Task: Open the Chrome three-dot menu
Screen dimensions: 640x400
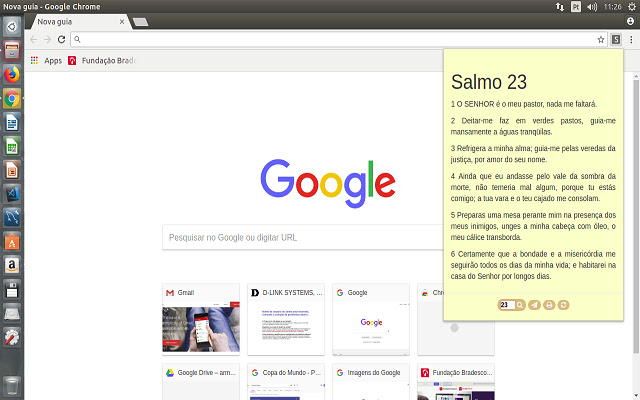Action: click(x=631, y=40)
